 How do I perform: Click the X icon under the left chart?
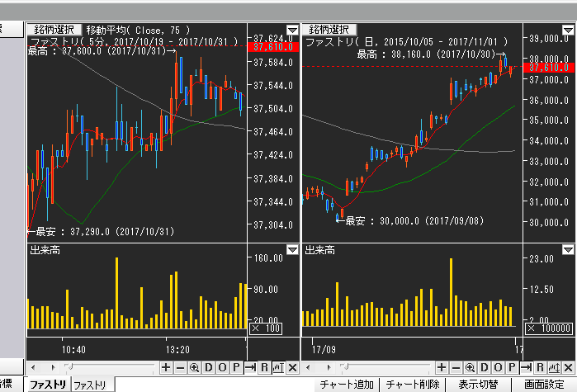(x=291, y=367)
